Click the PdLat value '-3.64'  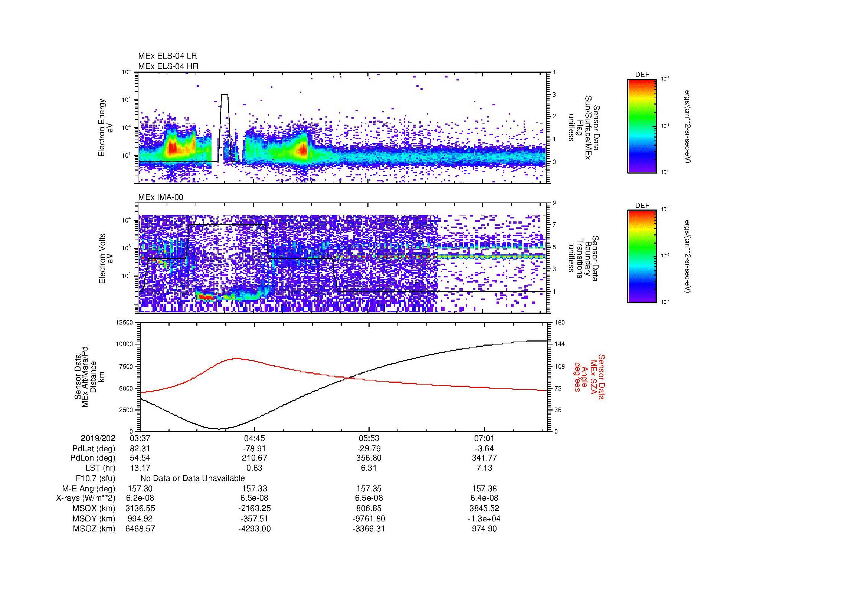(484, 449)
